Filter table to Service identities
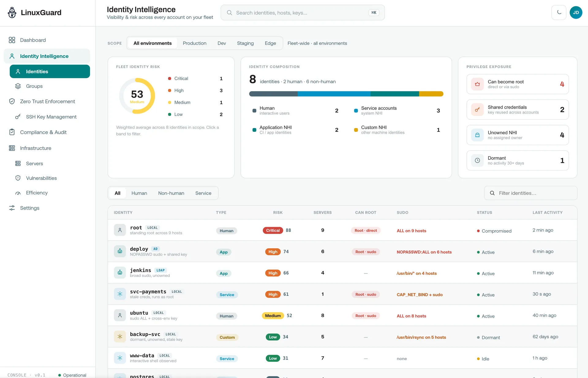588x378 pixels. [203, 193]
